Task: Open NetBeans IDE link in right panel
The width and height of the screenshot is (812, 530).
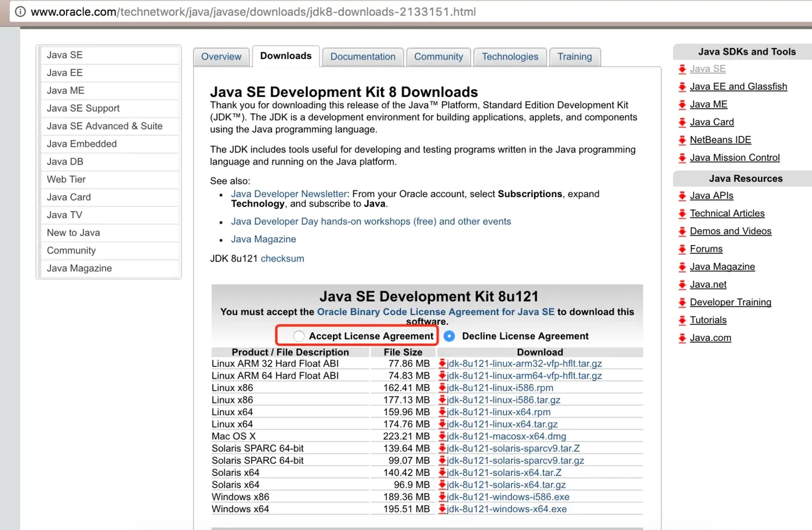Action: (720, 140)
